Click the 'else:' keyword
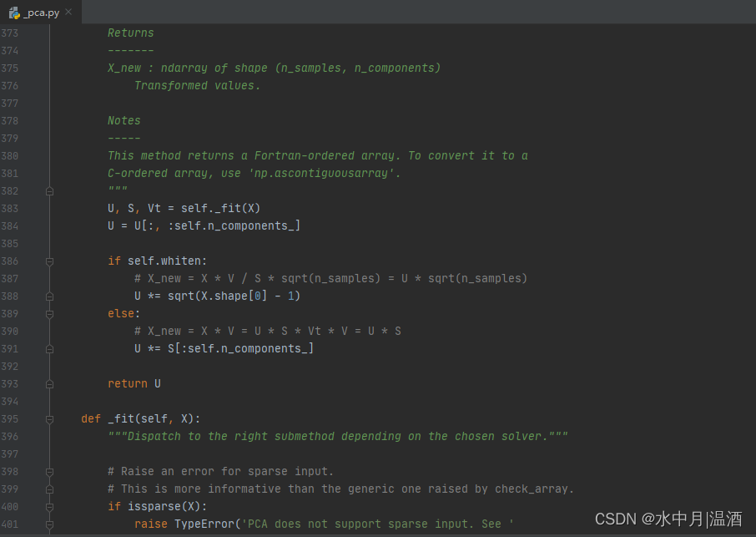The width and height of the screenshot is (756, 537). (x=123, y=314)
